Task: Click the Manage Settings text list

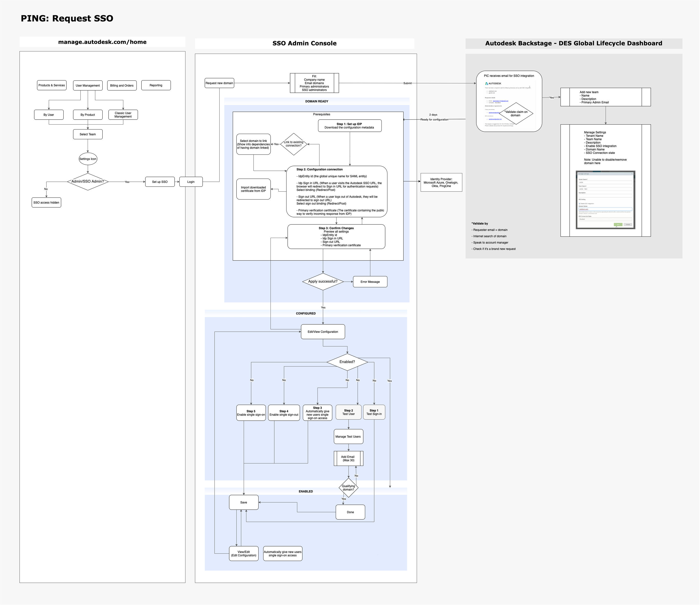Action: tap(605, 148)
